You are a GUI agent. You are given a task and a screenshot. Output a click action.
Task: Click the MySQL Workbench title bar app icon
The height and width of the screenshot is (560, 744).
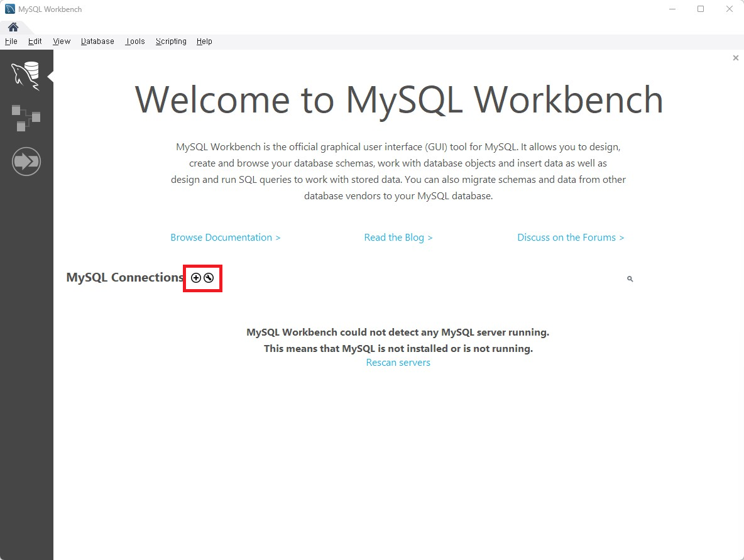click(9, 9)
